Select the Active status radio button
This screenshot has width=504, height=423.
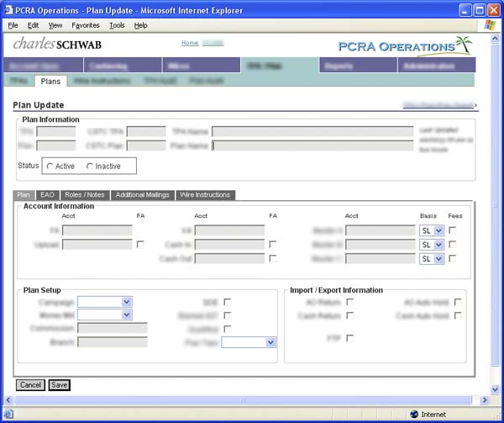click(50, 167)
